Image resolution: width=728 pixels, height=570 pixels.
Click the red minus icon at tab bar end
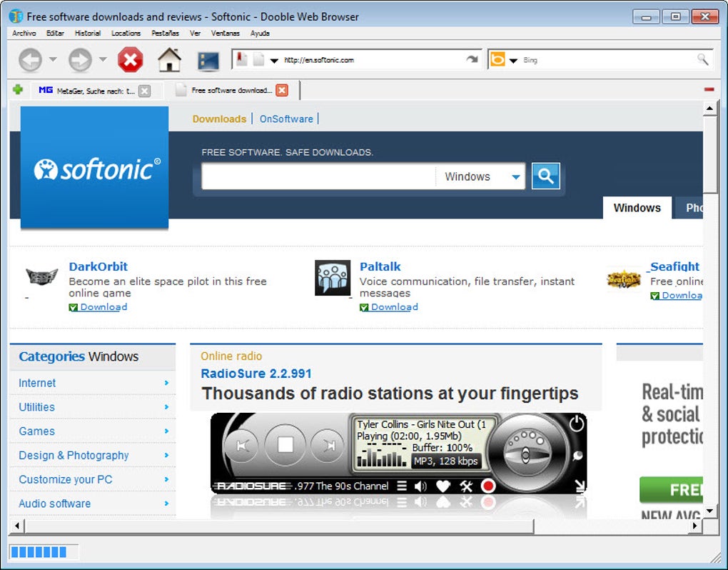[x=709, y=89]
